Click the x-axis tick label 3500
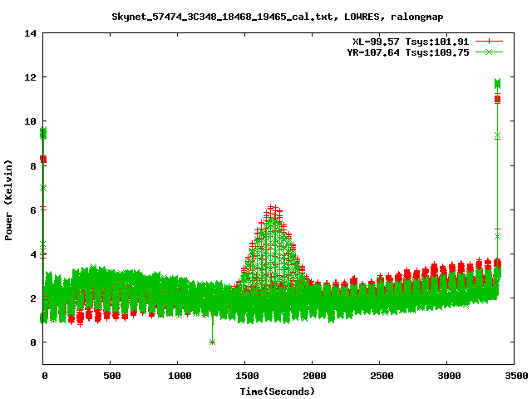This screenshot has height=399, width=532. [x=516, y=376]
